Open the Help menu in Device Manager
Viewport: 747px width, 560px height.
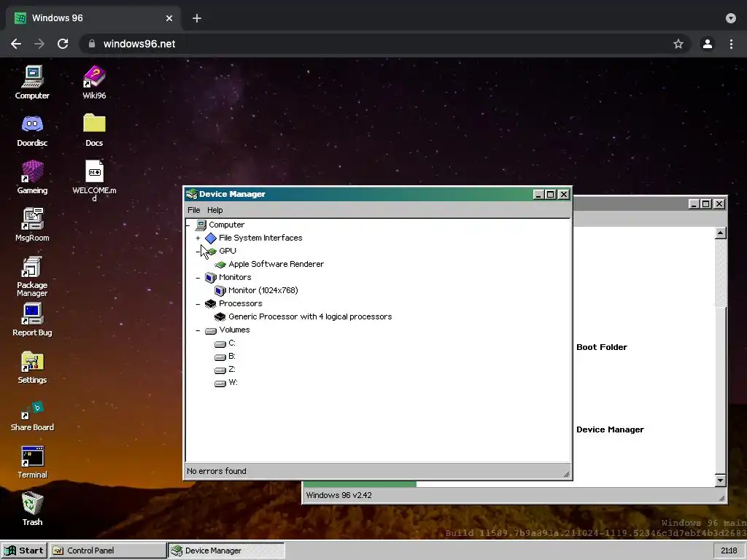pos(215,210)
